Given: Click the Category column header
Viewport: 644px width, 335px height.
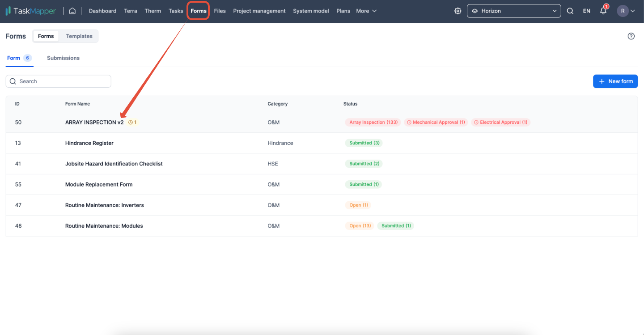Looking at the screenshot, I should [277, 104].
